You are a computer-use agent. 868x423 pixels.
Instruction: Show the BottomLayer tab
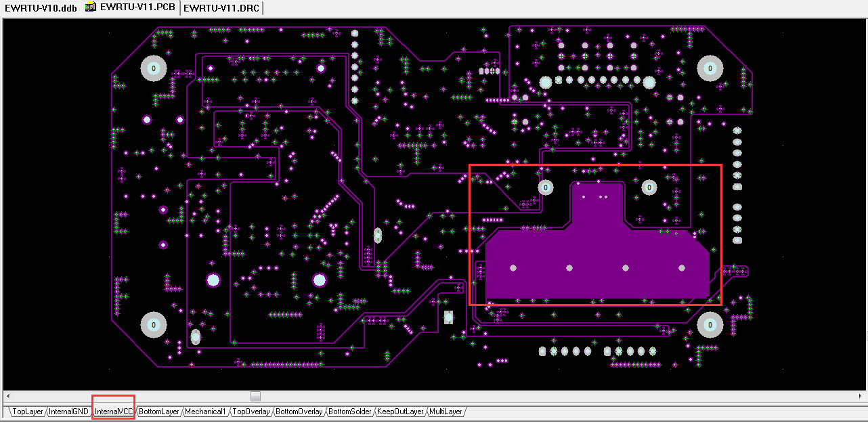point(159,411)
